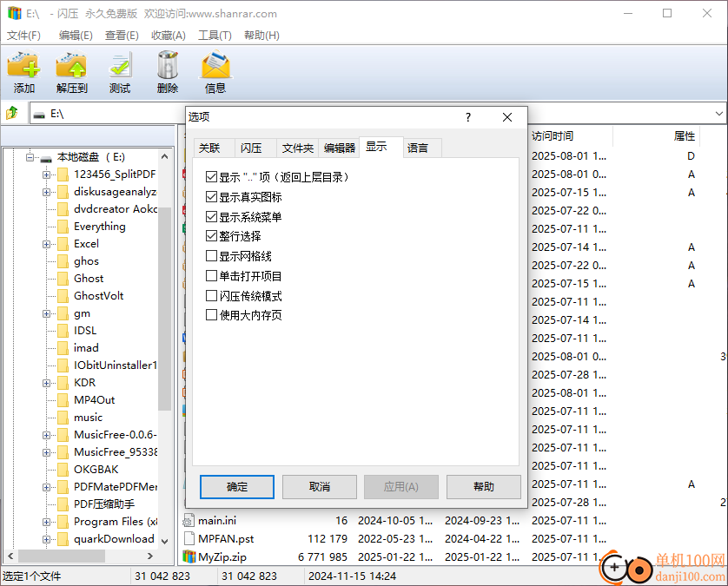Click the green up-folder arrow icon
The image size is (728, 586).
click(x=12, y=113)
